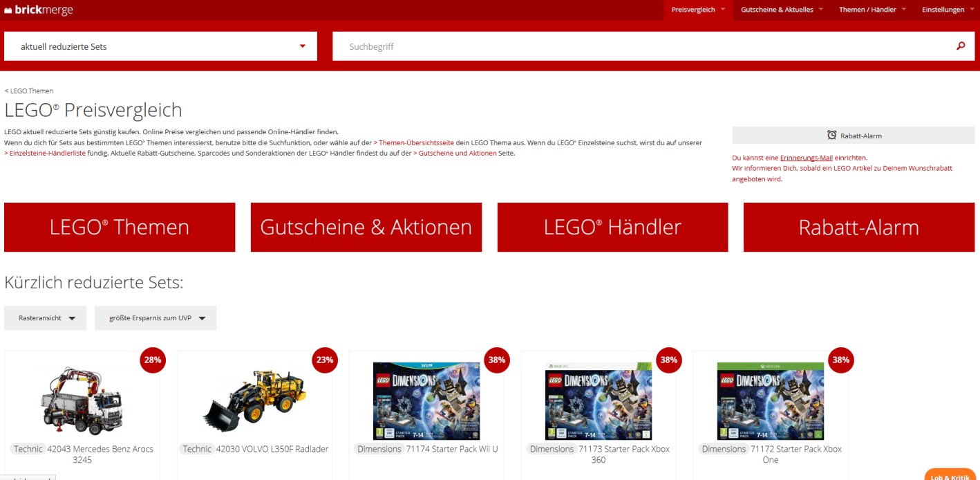Click the Dimensions tag on set 71173
Image resolution: width=980 pixels, height=480 pixels.
552,449
